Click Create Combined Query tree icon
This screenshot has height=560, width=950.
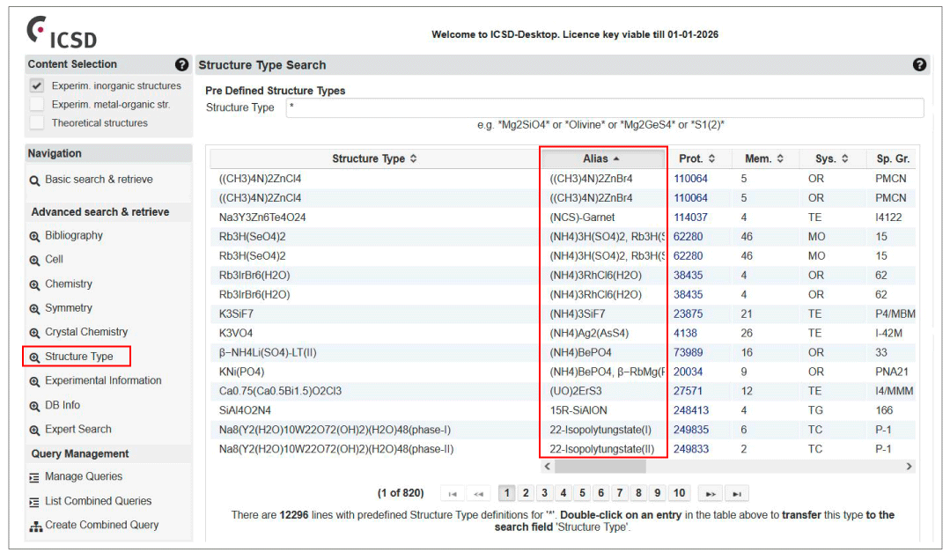[x=36, y=527]
